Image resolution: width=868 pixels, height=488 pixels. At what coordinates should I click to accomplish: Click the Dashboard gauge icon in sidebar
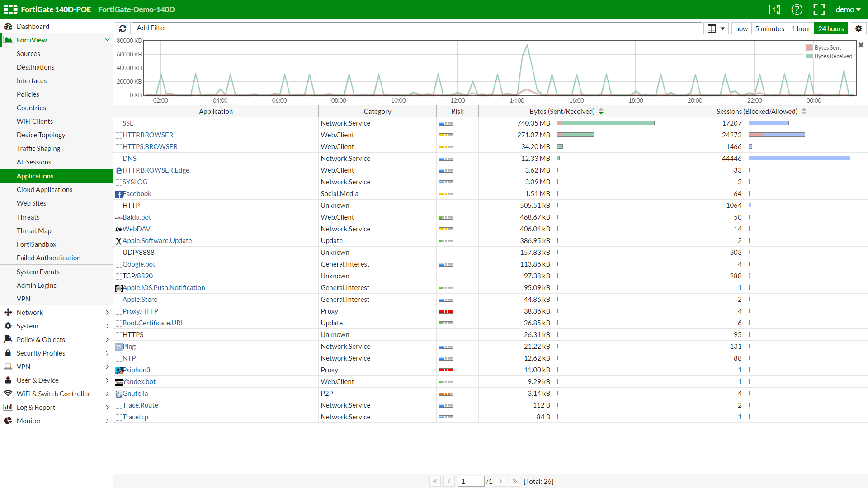[x=8, y=27]
